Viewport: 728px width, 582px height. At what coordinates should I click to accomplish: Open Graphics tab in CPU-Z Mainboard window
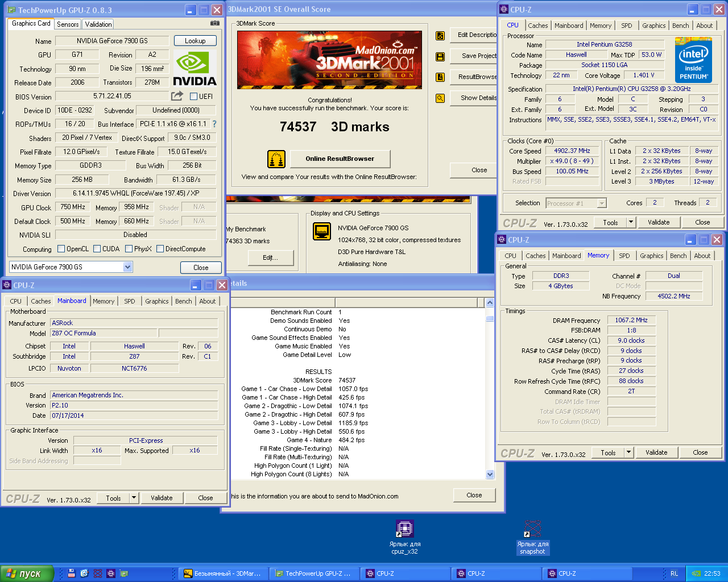(157, 301)
